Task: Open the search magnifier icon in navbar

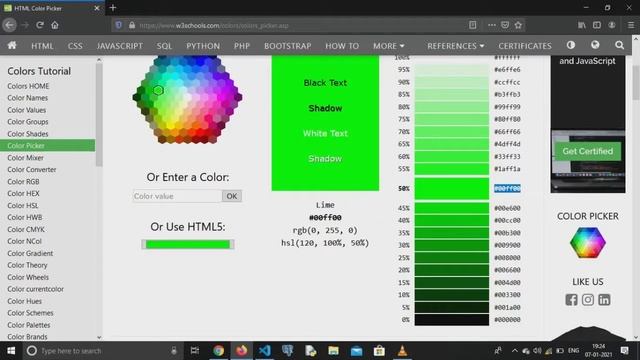Action: click(619, 45)
